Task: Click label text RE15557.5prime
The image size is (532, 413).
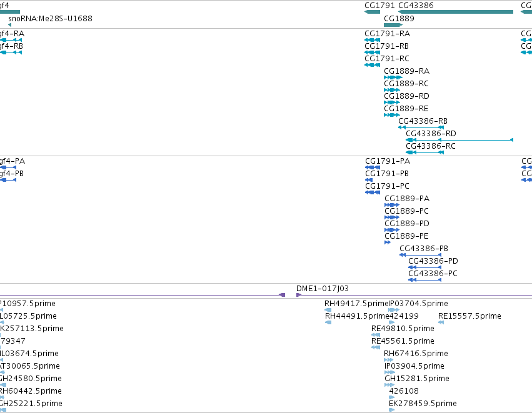Action: pyautogui.click(x=469, y=316)
